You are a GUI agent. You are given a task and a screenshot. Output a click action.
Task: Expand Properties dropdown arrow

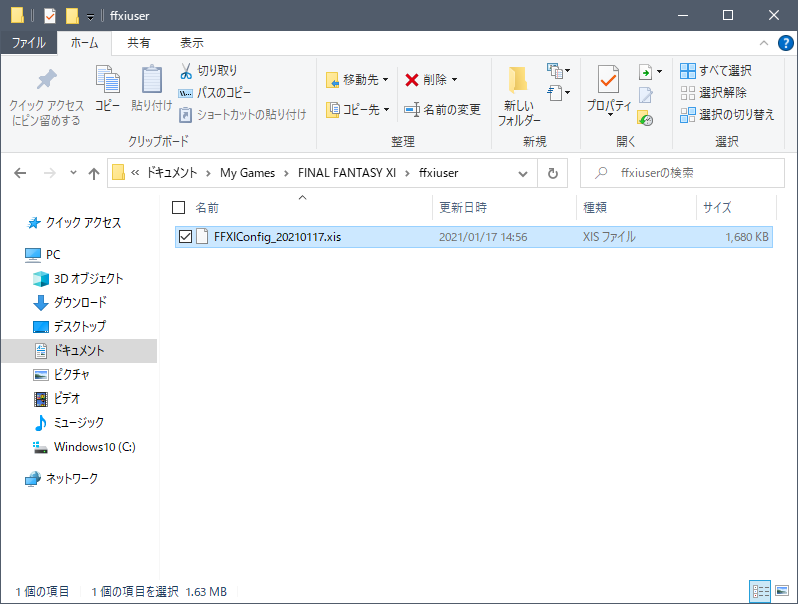pyautogui.click(x=610, y=115)
